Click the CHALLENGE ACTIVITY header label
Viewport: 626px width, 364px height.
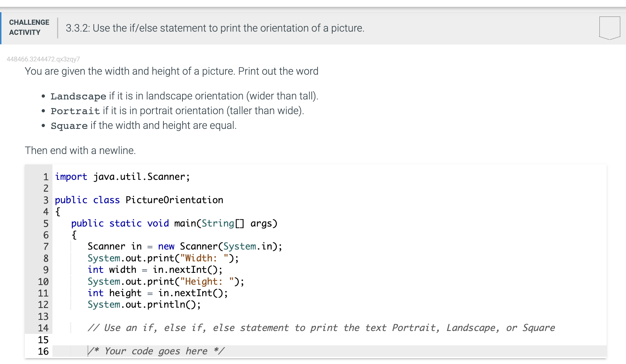tap(29, 27)
